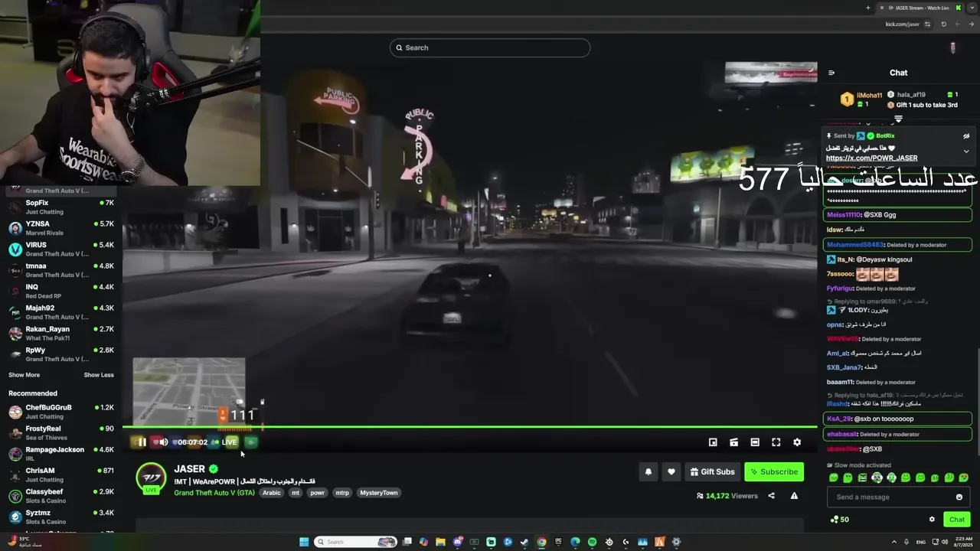This screenshot has width=980, height=551.
Task: Click username KsA_29 in chat
Action: pos(839,419)
